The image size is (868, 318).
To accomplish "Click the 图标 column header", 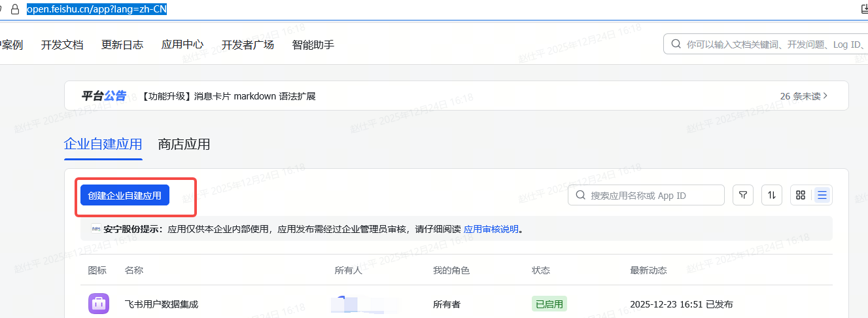I will 97,270.
